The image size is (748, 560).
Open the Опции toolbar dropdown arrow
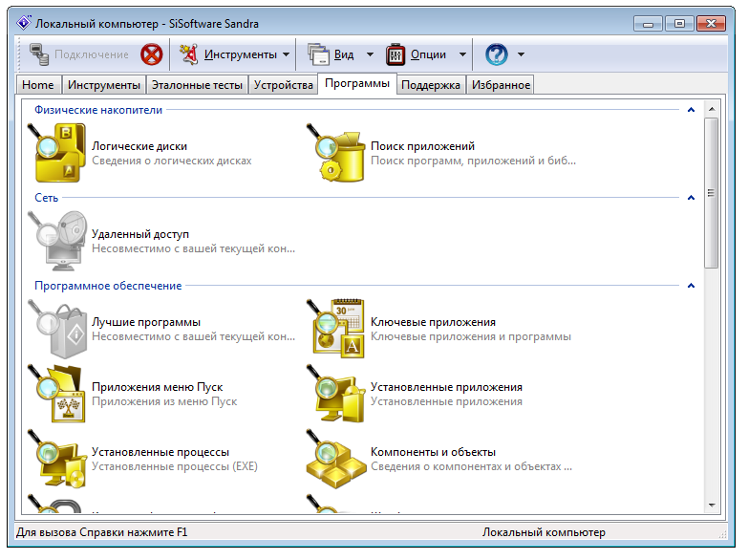(x=462, y=54)
